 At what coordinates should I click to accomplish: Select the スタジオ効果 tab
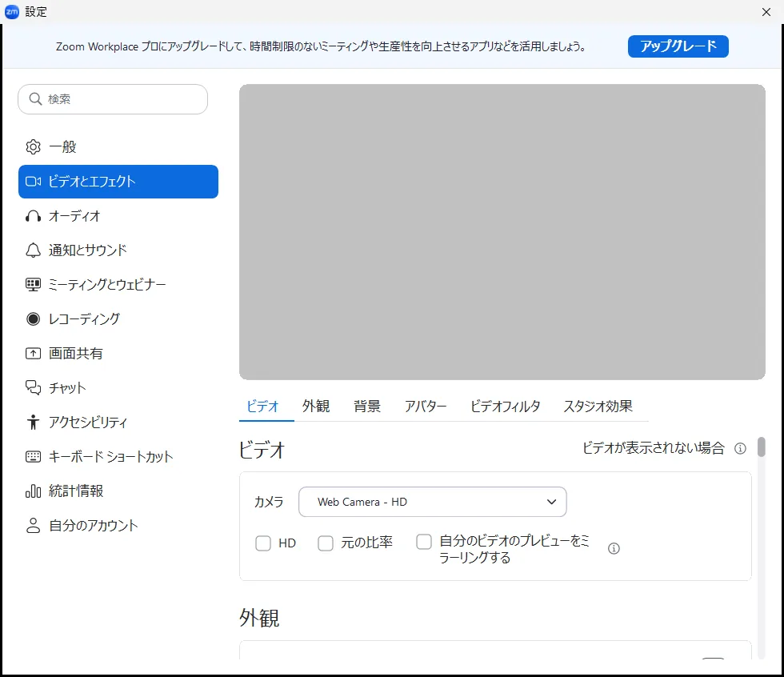pos(598,406)
